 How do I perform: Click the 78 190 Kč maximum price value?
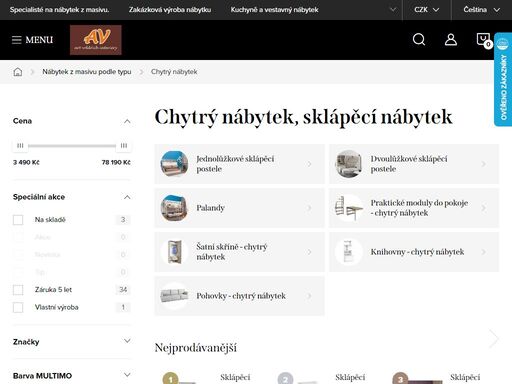point(116,162)
